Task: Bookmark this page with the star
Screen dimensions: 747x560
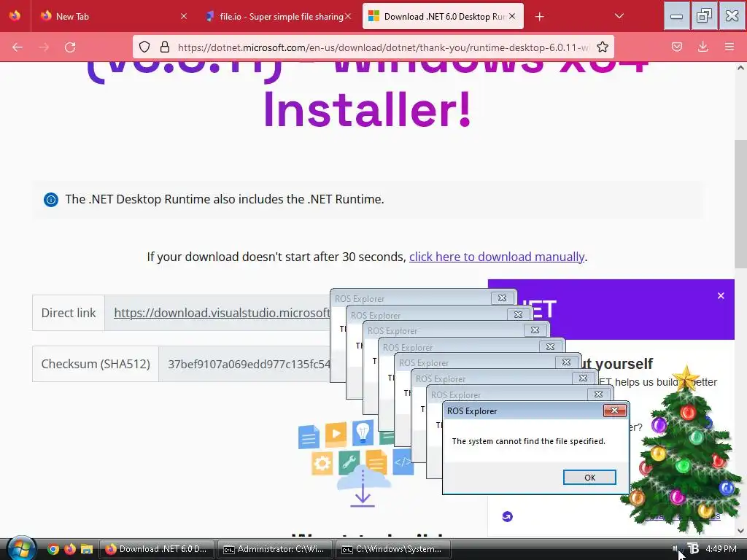Action: point(602,47)
